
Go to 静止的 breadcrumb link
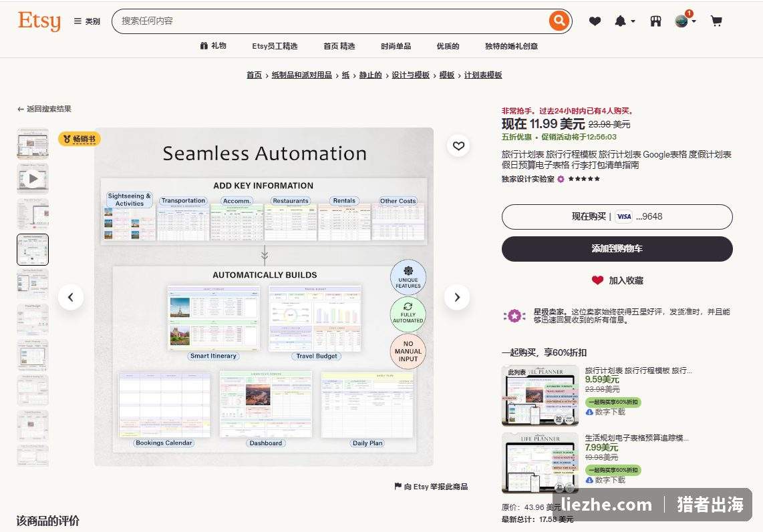pyautogui.click(x=370, y=75)
